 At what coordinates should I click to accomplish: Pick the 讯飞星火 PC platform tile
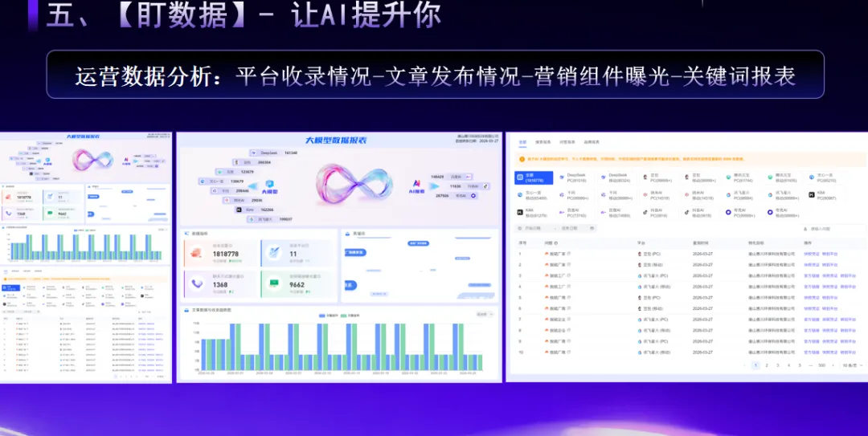point(740,195)
